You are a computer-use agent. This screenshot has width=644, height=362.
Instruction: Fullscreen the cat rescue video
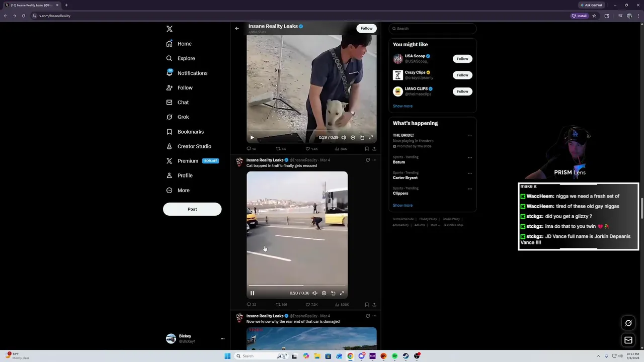click(342, 293)
